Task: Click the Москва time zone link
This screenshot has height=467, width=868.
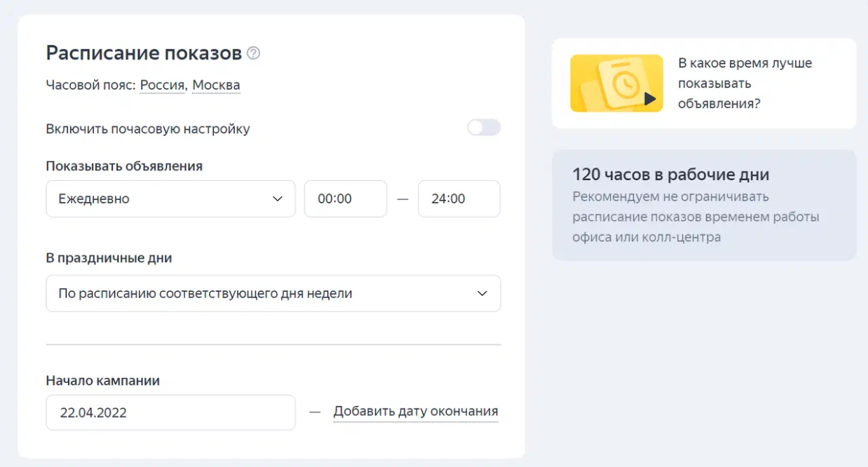Action: coord(216,86)
